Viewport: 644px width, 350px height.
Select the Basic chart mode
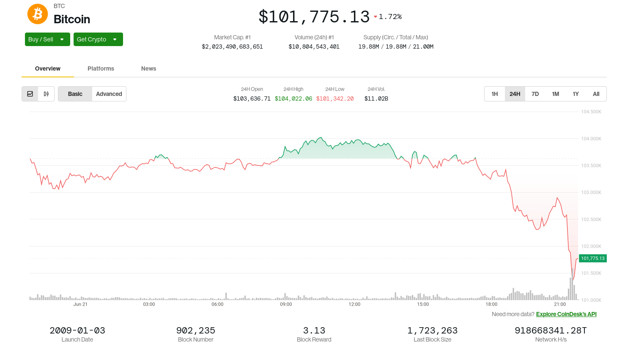click(x=75, y=94)
